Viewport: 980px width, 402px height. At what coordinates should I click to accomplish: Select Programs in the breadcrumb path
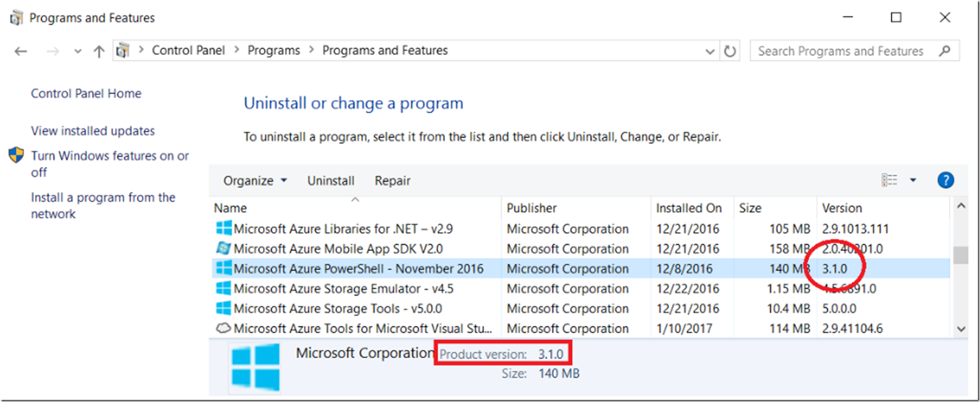click(x=274, y=50)
